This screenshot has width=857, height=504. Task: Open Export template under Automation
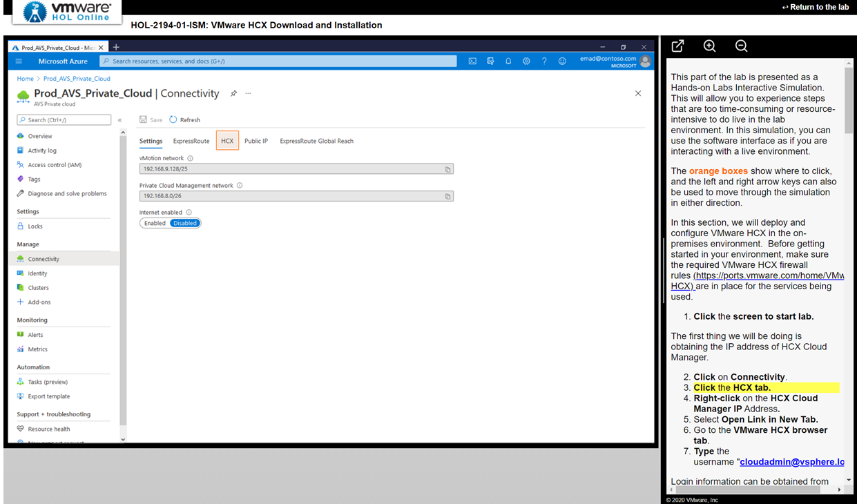48,396
